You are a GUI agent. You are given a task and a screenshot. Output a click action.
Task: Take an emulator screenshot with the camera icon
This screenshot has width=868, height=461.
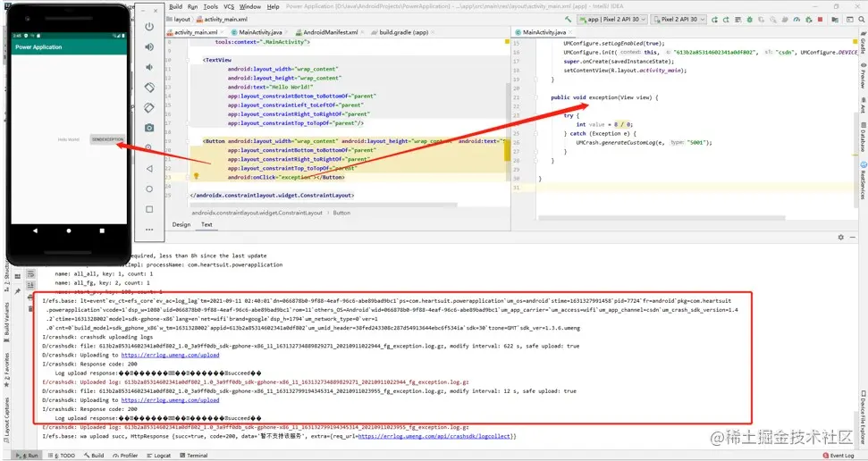(x=149, y=128)
